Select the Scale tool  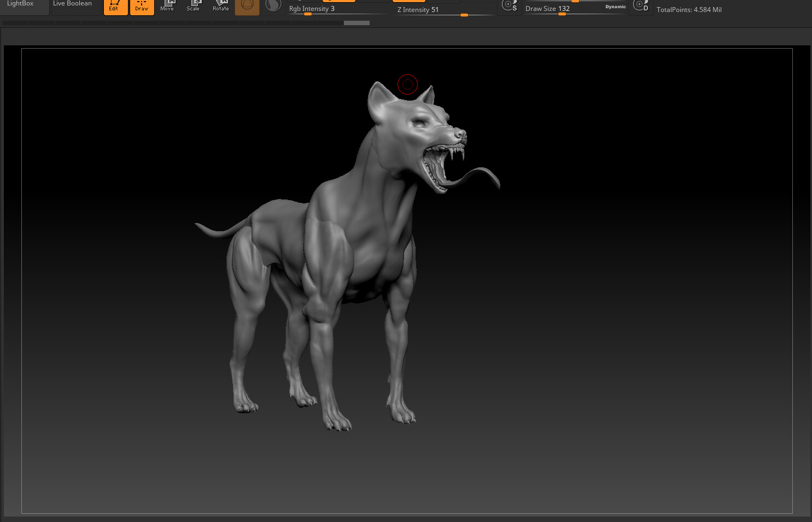point(194,7)
